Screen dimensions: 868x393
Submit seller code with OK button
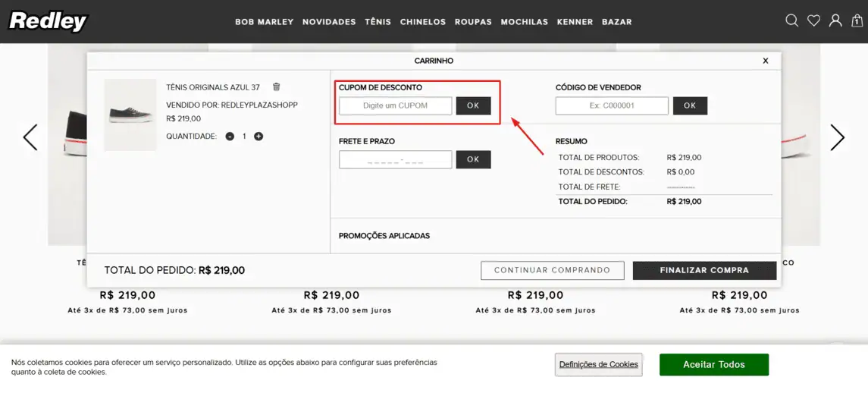(690, 106)
